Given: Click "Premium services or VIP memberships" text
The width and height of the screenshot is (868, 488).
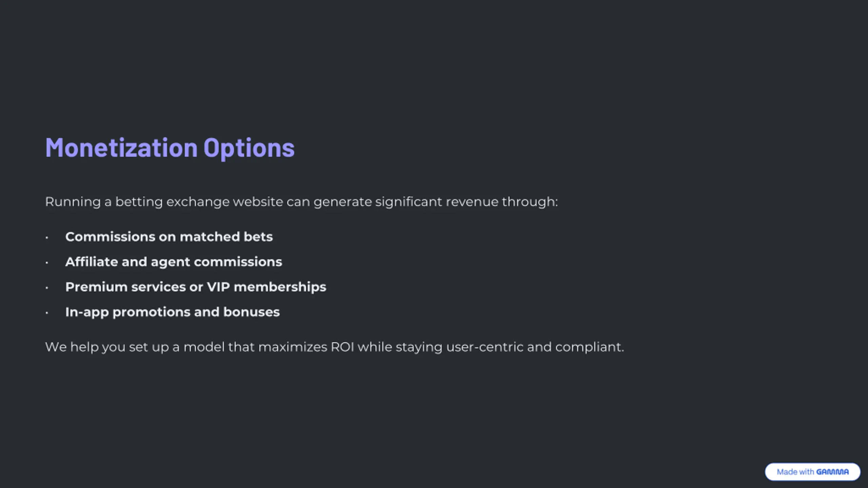Looking at the screenshot, I should coord(196,287).
